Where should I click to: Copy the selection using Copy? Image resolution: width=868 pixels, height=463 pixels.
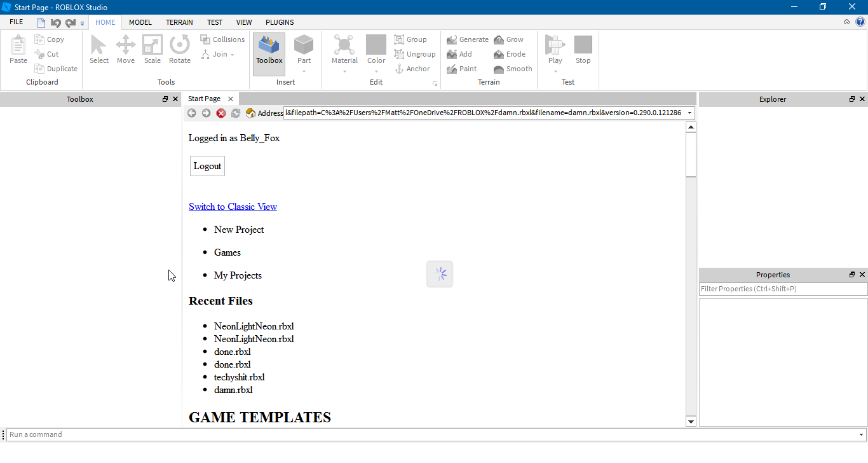[50, 39]
